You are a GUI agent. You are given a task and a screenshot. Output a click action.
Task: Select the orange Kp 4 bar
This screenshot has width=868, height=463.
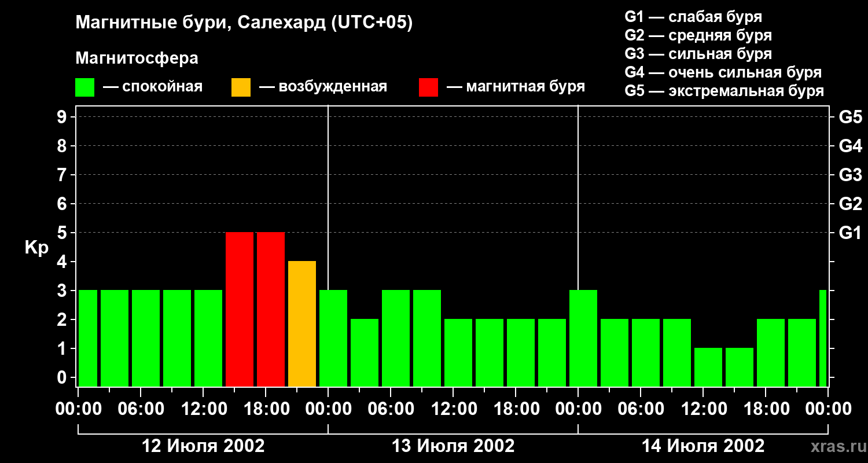302,324
